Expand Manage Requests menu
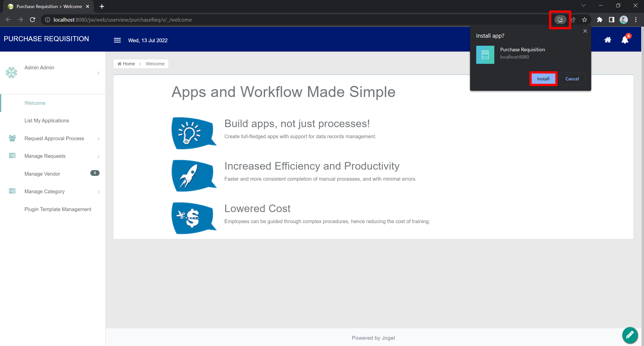This screenshot has width=644, height=346. pyautogui.click(x=45, y=156)
